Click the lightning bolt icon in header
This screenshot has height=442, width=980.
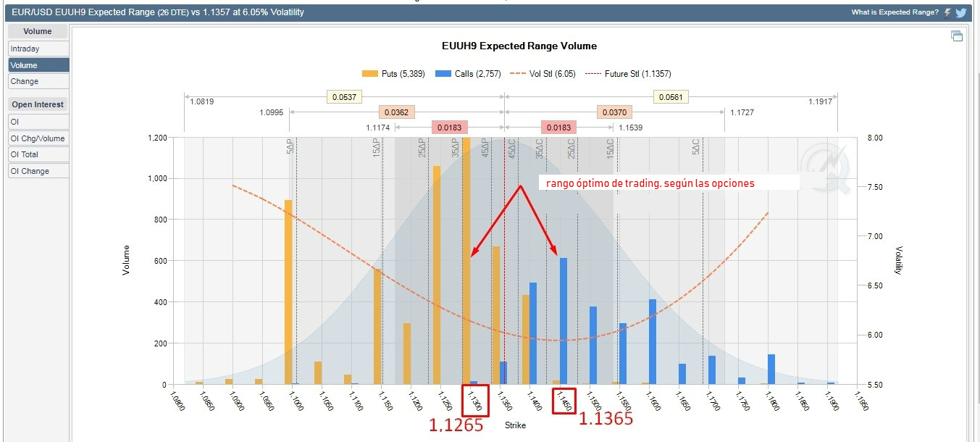pyautogui.click(x=947, y=12)
